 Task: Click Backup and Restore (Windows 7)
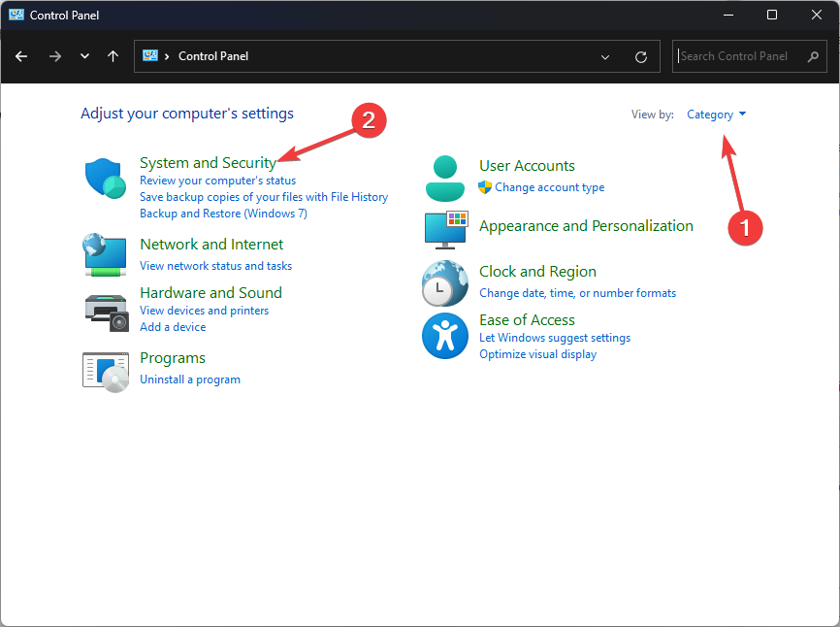(223, 214)
